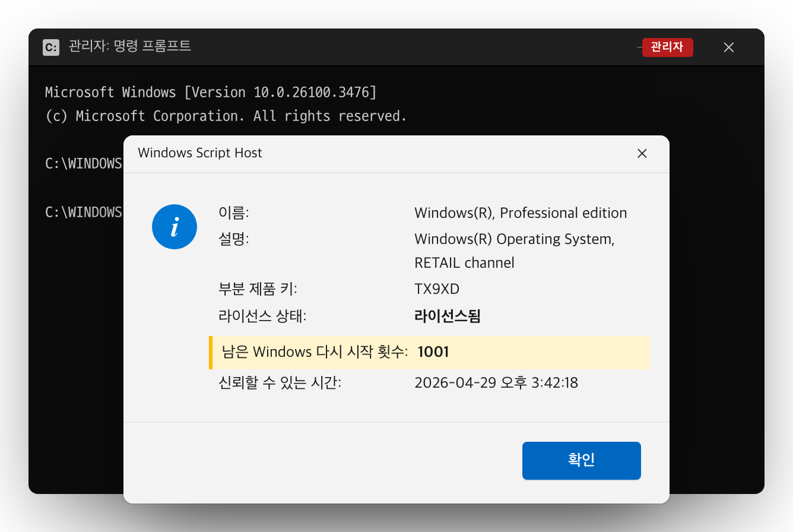Click Windows(R) Operating System, text
Screen dimensions: 793x532
pos(515,239)
